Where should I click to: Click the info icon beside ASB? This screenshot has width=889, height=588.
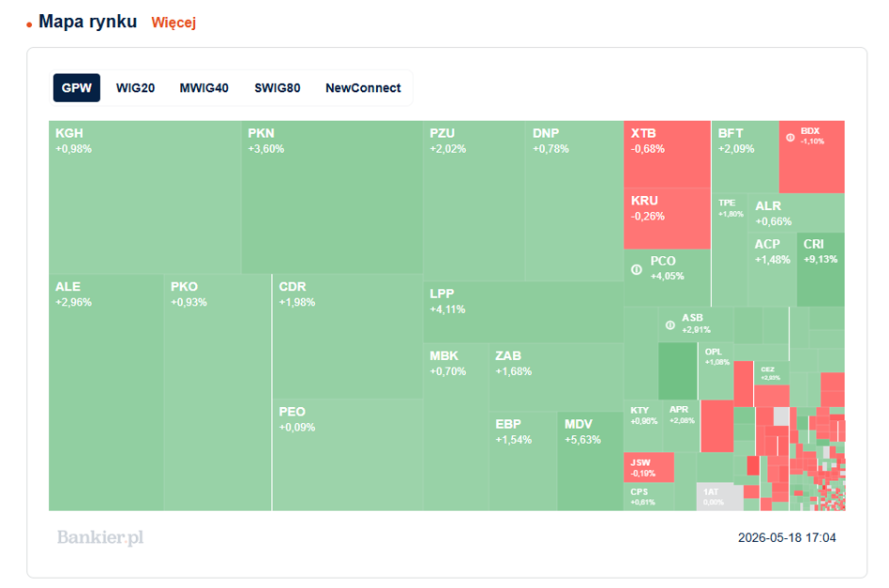(x=671, y=324)
